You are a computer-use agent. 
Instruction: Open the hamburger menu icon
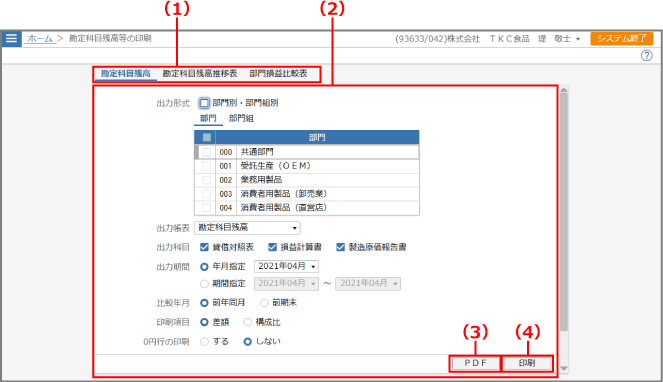tap(11, 38)
